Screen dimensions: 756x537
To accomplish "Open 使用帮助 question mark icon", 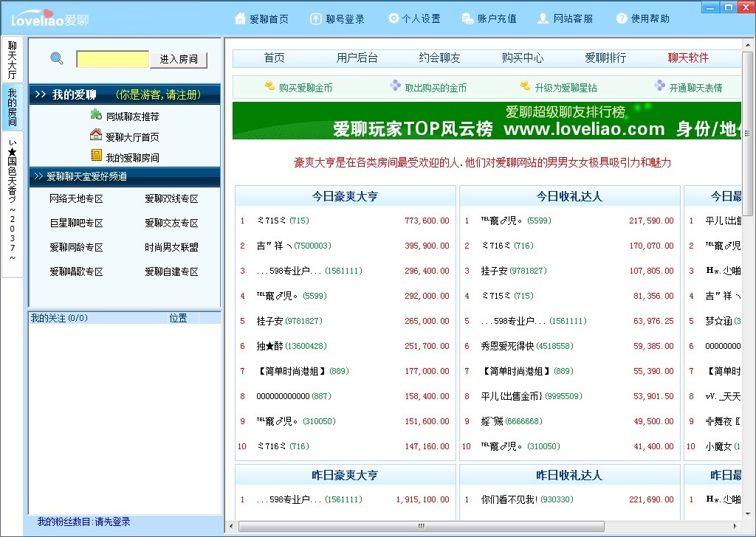I will (x=622, y=18).
